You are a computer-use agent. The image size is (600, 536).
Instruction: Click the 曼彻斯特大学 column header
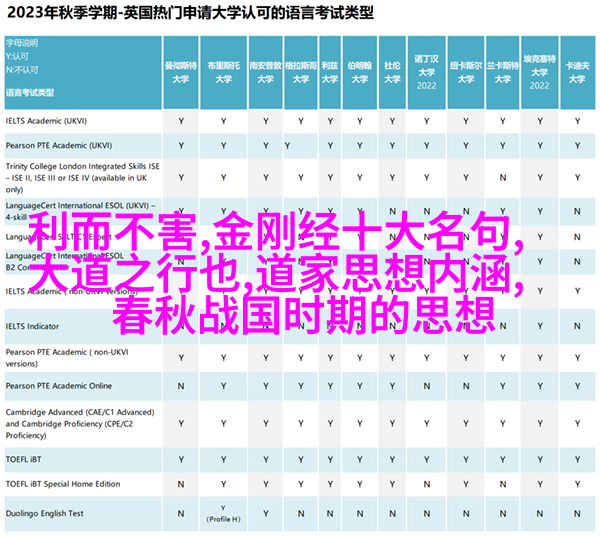click(181, 72)
